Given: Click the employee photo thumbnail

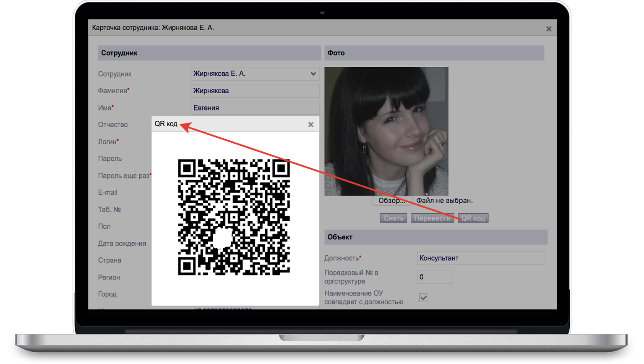Looking at the screenshot, I should [386, 131].
